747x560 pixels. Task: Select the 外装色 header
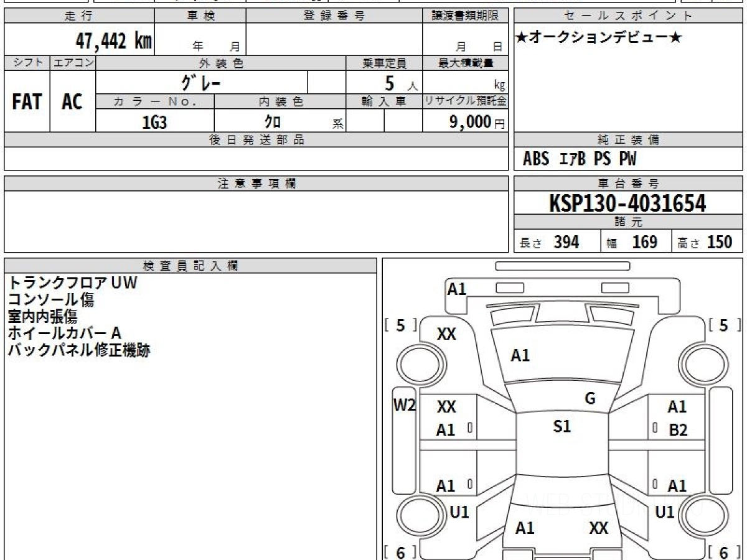point(221,63)
